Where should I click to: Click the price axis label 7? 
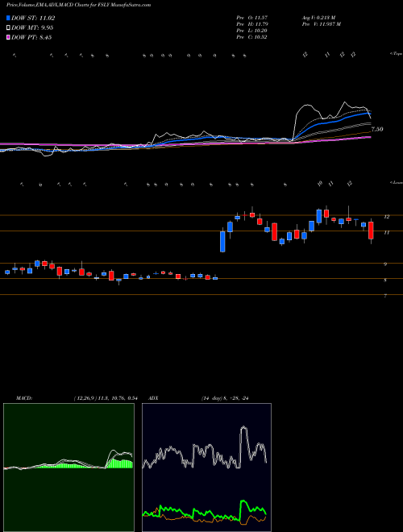coord(385,296)
